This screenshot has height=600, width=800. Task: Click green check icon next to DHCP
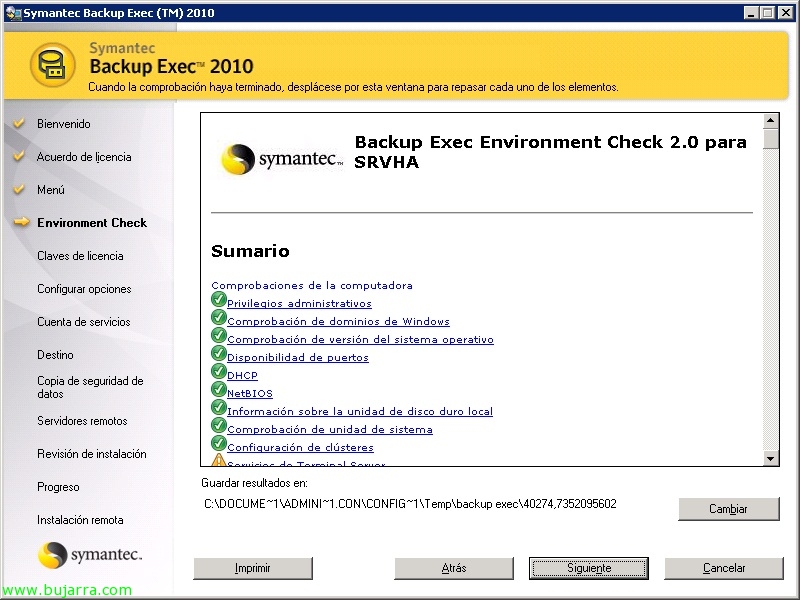(219, 371)
